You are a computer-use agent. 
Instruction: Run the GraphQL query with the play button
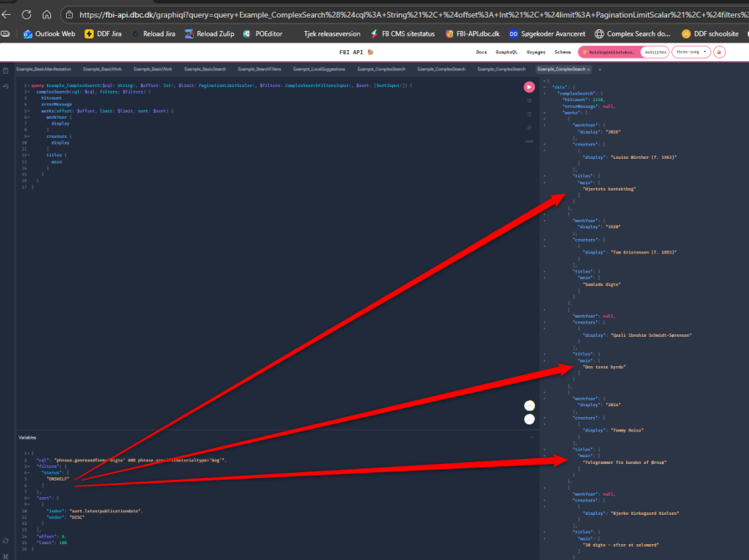529,87
